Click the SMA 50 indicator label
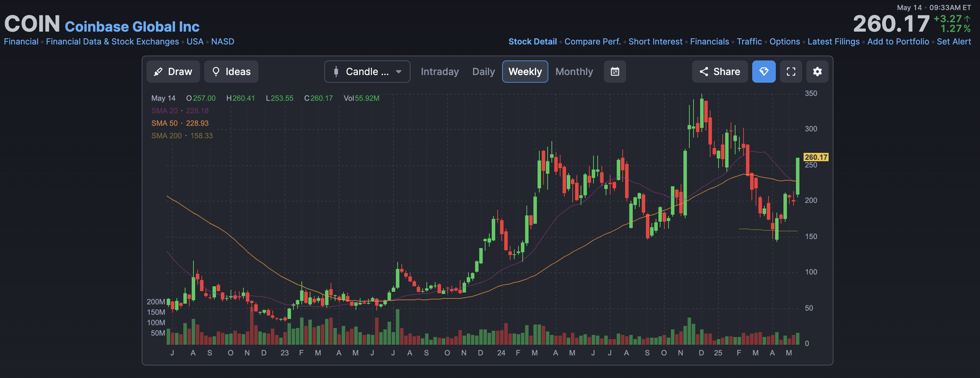Image resolution: width=980 pixels, height=378 pixels. coord(164,123)
